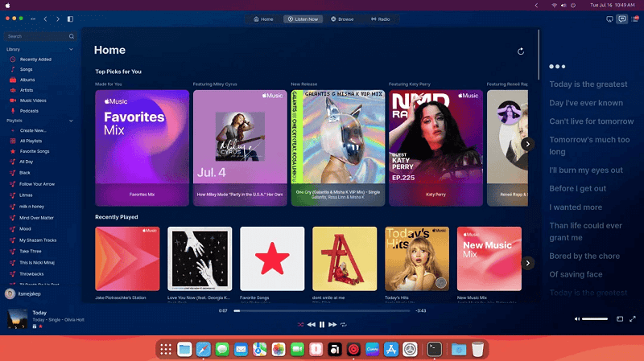
Task: Switch to the Radio tab
Action: pos(380,19)
